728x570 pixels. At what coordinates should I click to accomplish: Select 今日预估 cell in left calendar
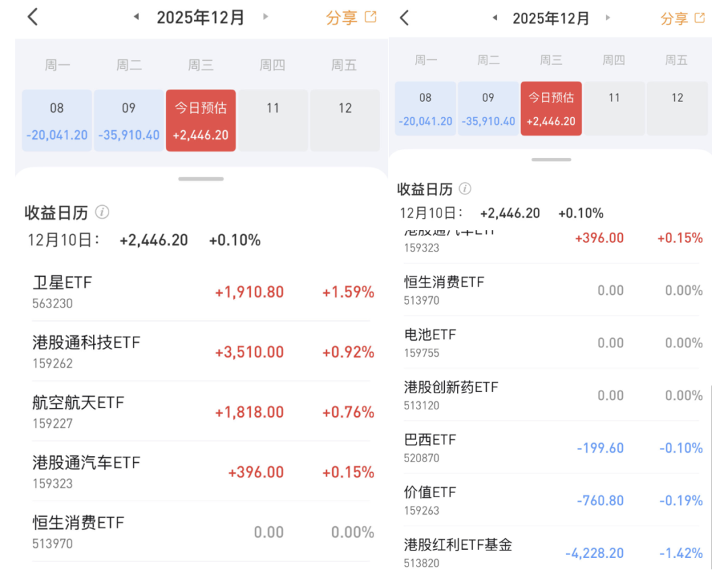201,120
